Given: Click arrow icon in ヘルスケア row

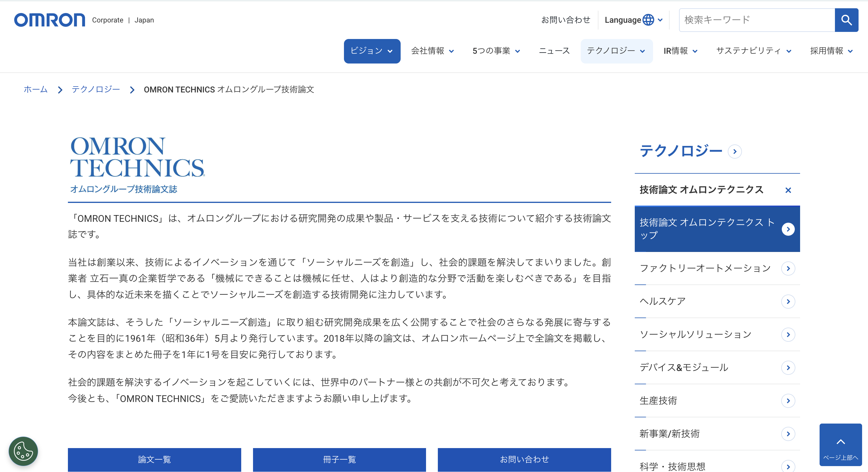Looking at the screenshot, I should (x=788, y=301).
